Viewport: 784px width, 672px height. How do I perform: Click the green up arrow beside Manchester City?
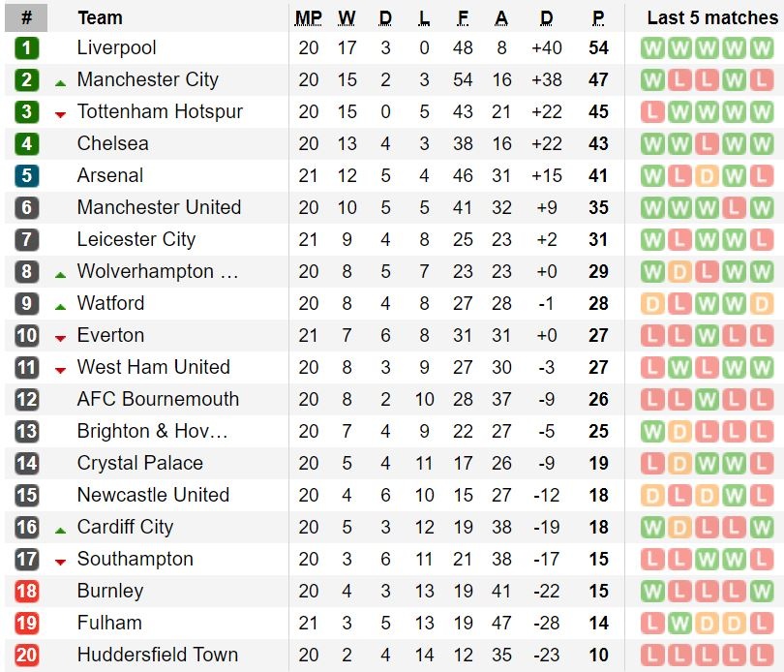coord(60,83)
